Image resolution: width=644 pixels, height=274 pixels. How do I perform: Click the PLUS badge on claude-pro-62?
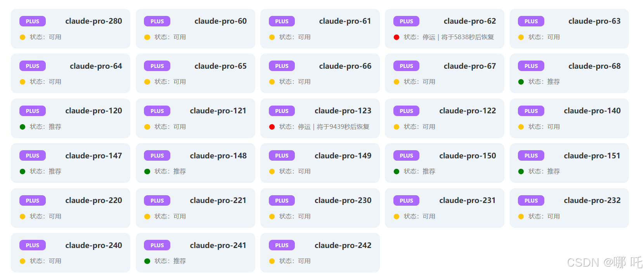tap(406, 21)
